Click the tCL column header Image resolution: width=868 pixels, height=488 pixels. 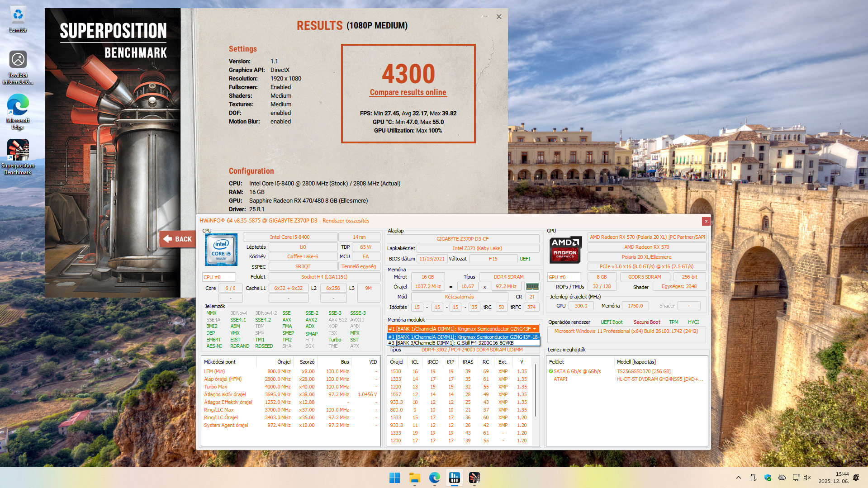tap(415, 362)
